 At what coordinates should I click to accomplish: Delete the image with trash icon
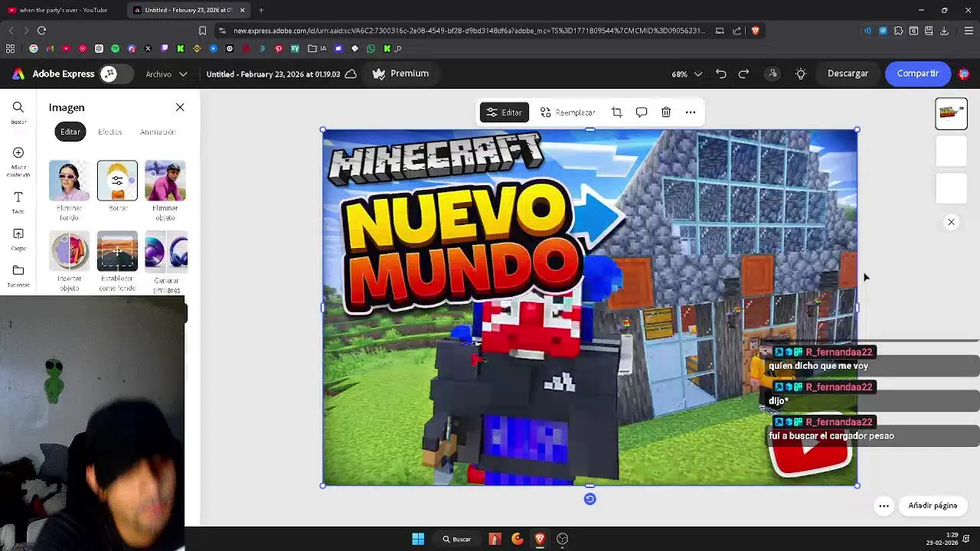click(666, 112)
